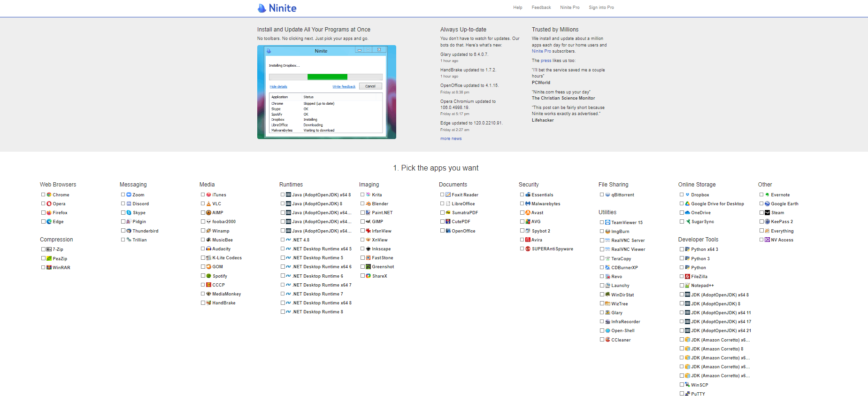The width and height of the screenshot is (868, 396).
Task: Click the Zoom app icon
Action: 129,194
